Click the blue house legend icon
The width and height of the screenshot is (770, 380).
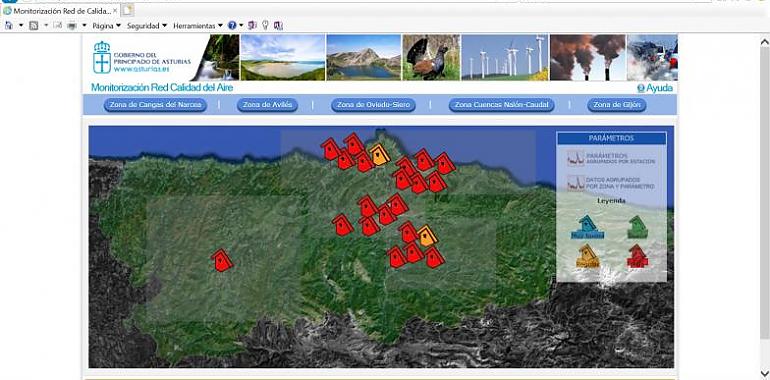587,227
